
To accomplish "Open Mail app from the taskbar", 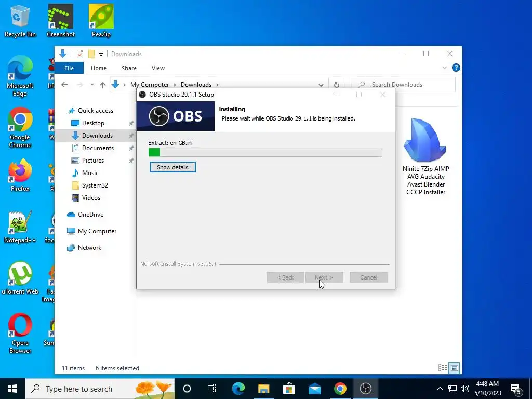I will 314,389.
